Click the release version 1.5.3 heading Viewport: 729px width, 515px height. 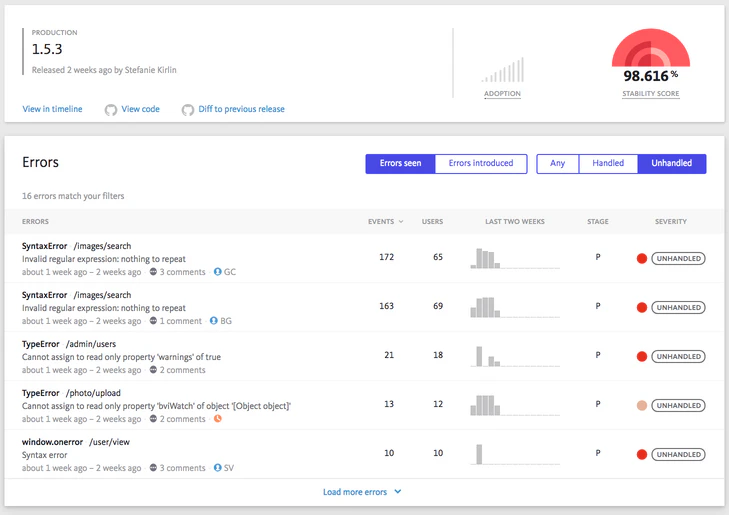[47, 49]
